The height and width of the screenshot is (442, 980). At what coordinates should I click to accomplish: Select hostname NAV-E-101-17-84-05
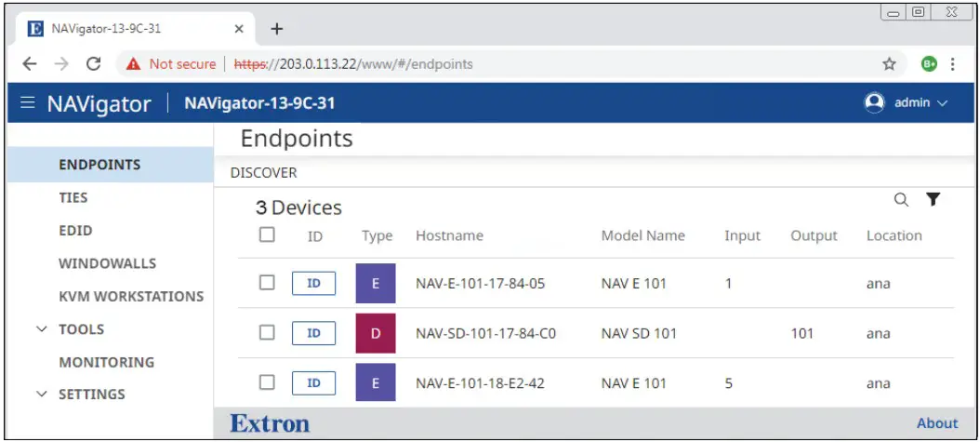(480, 283)
